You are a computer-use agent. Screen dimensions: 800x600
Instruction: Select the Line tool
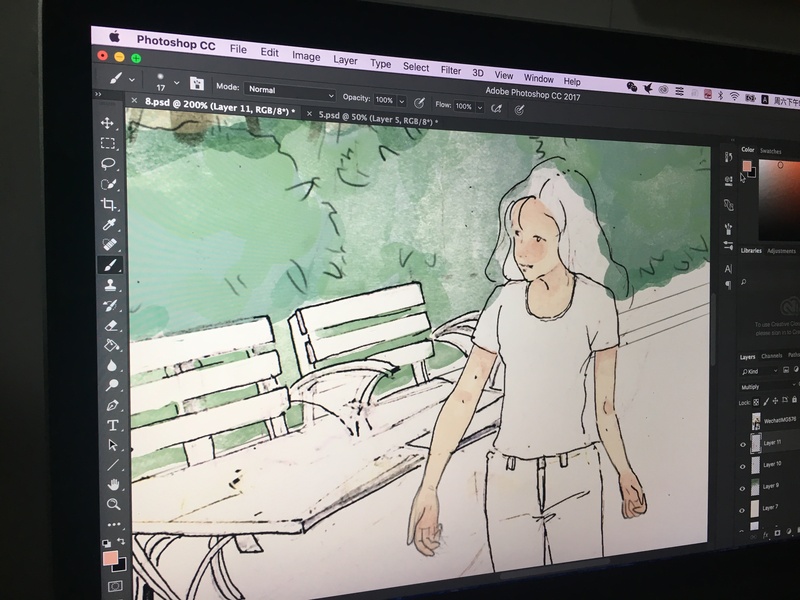[113, 465]
